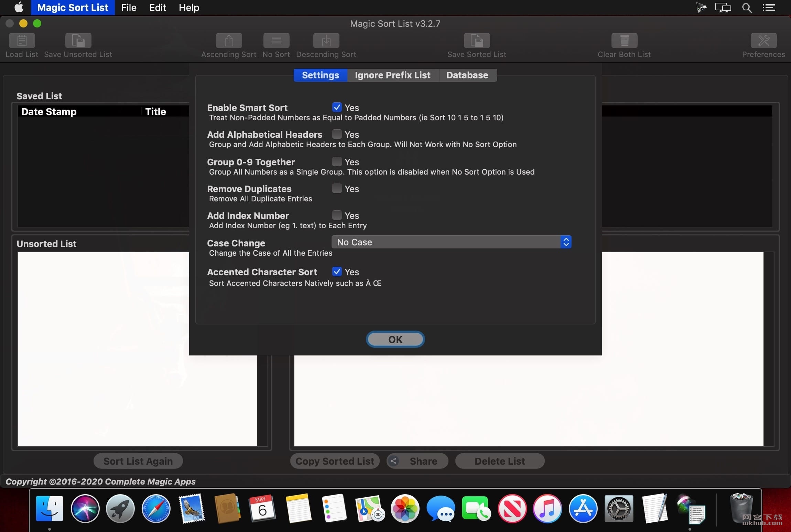Launch Siri from the Dock

tap(85, 509)
